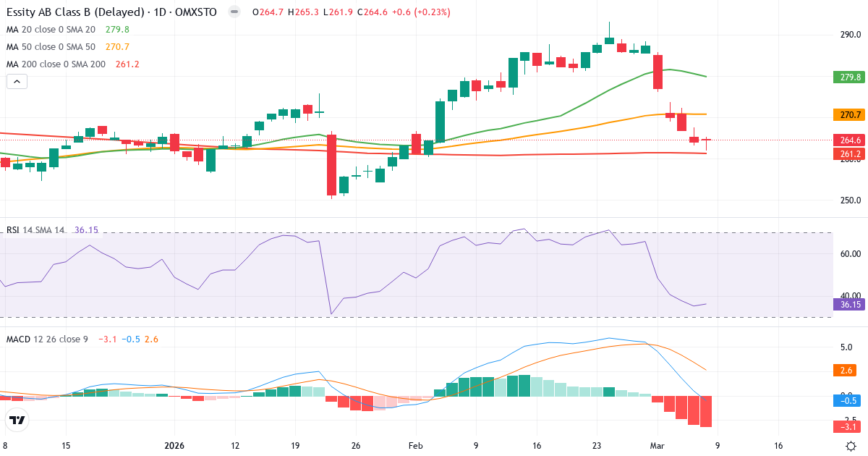Image resolution: width=868 pixels, height=456 pixels.
Task: Switch focus to the MACD pane
Action: [434, 391]
